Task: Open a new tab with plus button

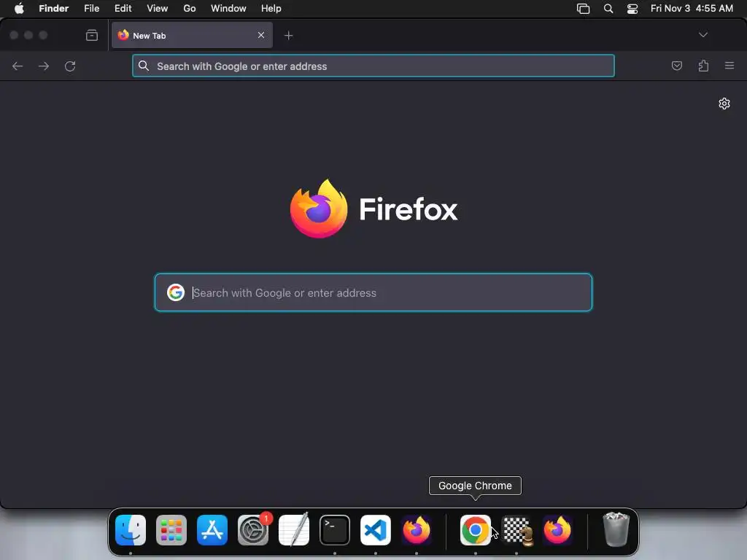Action: click(x=288, y=36)
